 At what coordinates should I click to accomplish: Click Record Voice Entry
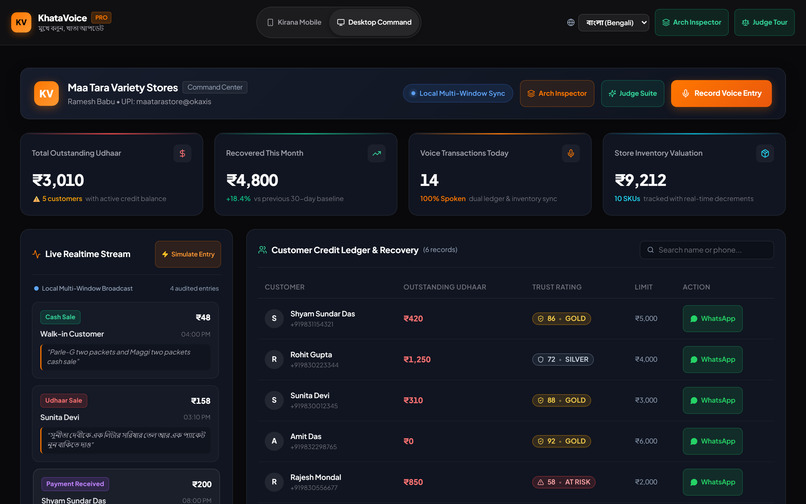pos(721,94)
